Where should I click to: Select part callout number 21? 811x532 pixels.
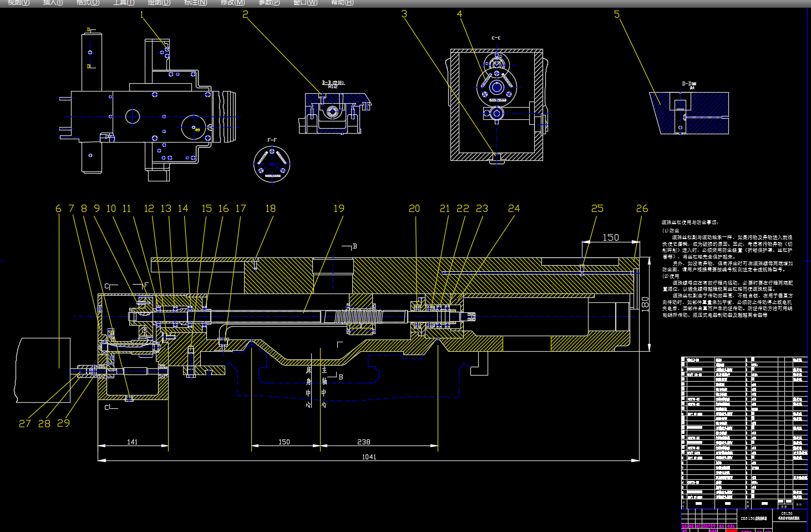click(445, 209)
